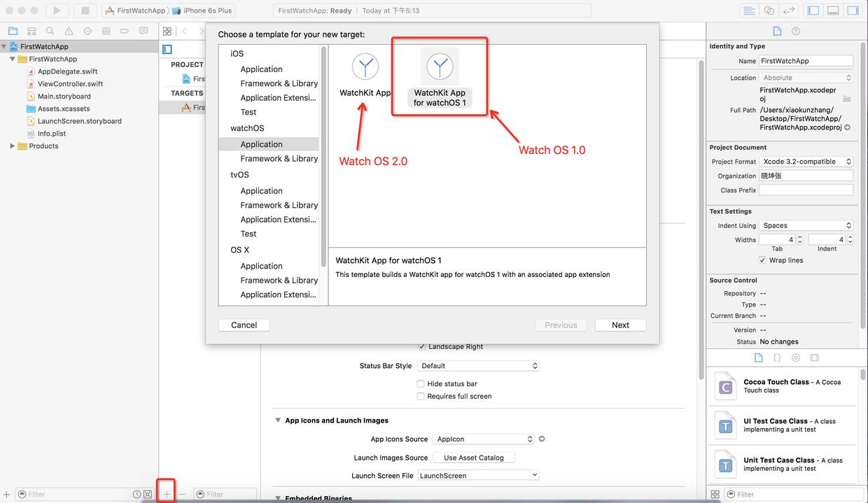Image resolution: width=868 pixels, height=503 pixels.
Task: Open the Status Bar Style dropdown
Action: pos(479,365)
